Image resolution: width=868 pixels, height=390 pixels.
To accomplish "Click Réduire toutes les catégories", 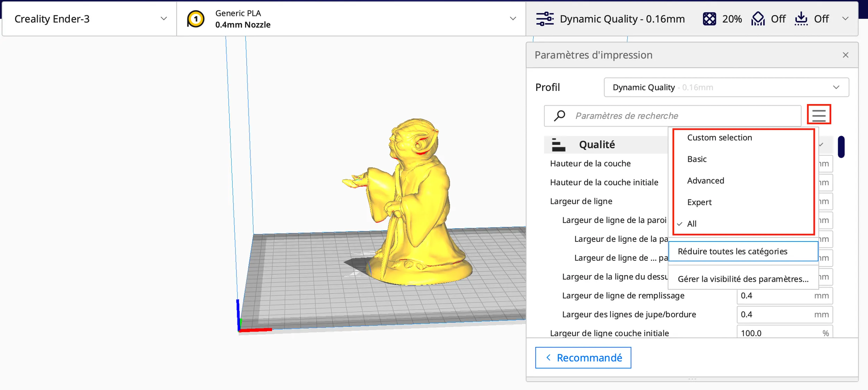I will point(743,251).
